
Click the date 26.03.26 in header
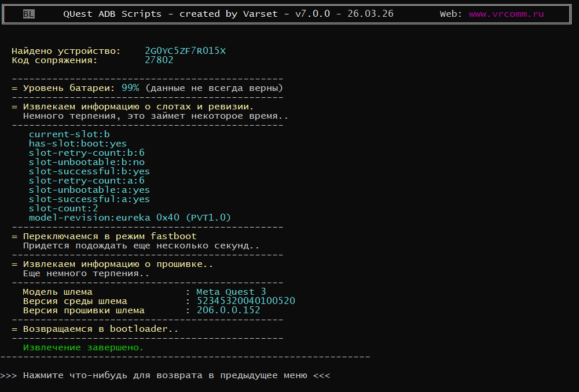(x=371, y=14)
